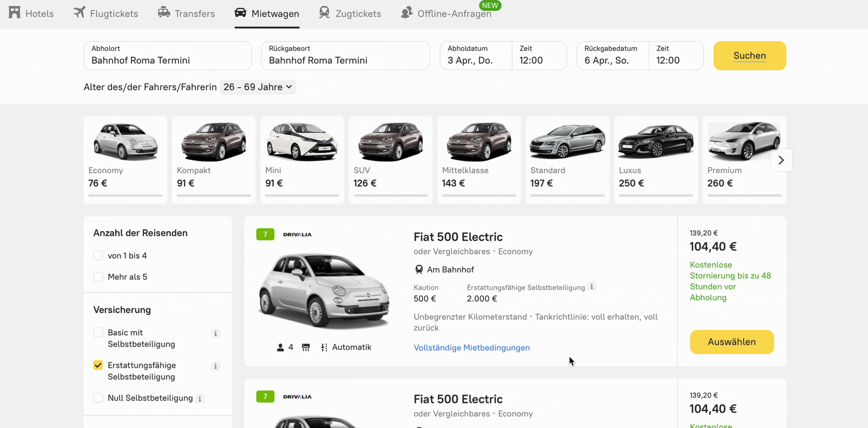The width and height of the screenshot is (868, 428).
Task: Click info icon beside Null Selbstbeteiligung
Action: click(x=200, y=398)
